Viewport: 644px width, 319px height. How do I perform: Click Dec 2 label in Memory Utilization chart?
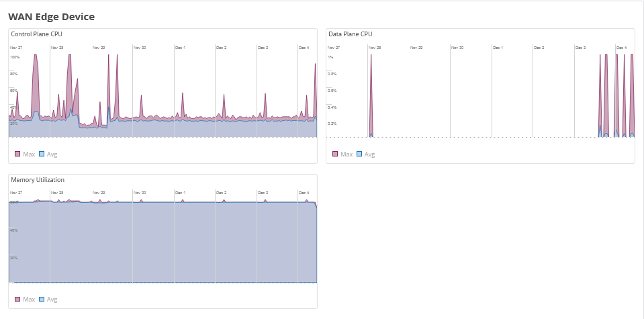(222, 193)
